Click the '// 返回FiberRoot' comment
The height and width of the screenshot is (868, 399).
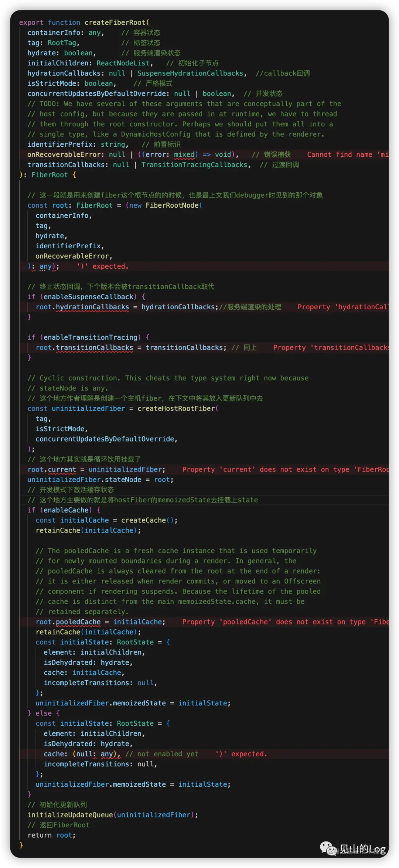click(x=58, y=825)
